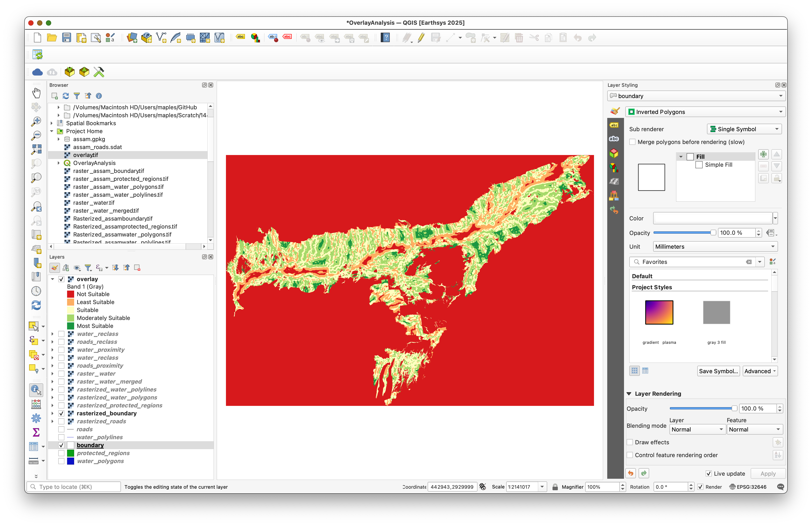Click the Save Symbol button
The image size is (812, 526).
click(718, 371)
